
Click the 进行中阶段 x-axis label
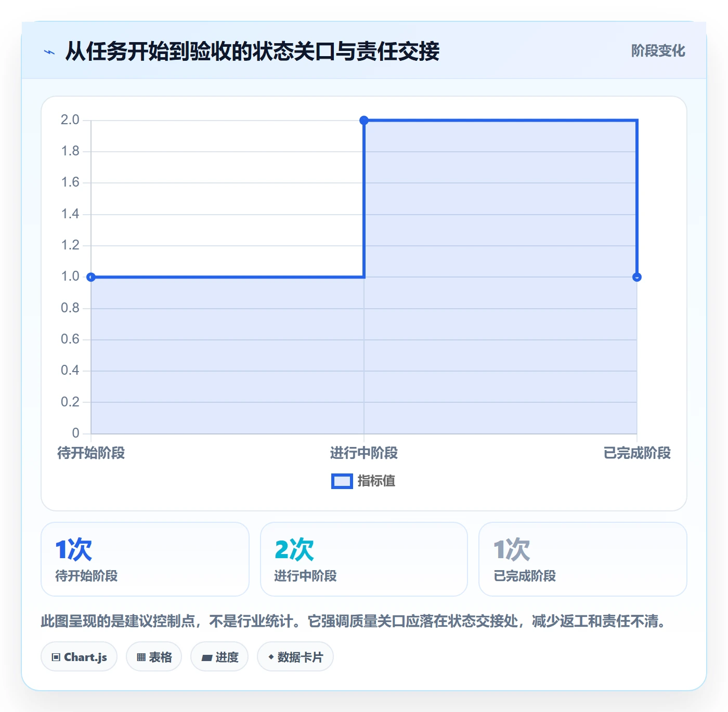(x=364, y=453)
